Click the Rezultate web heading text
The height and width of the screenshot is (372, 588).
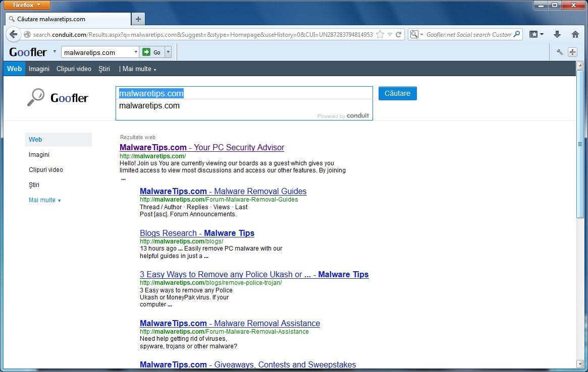pyautogui.click(x=138, y=137)
